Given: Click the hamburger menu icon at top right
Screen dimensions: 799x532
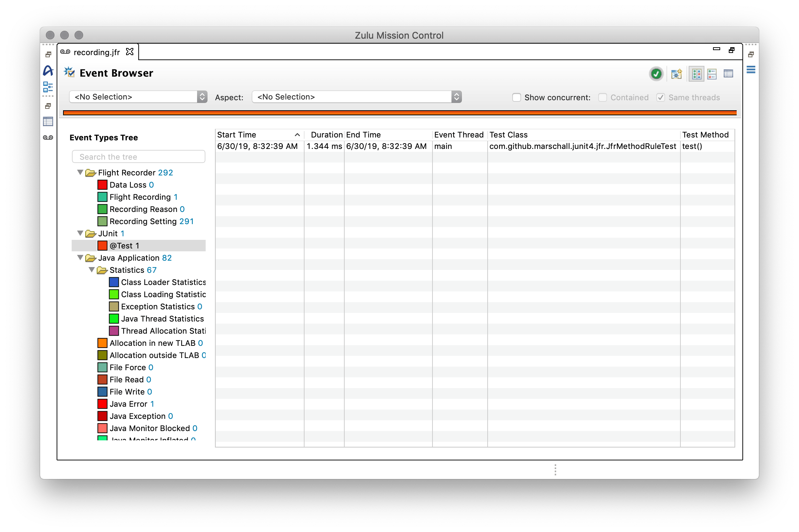Looking at the screenshot, I should (x=751, y=70).
